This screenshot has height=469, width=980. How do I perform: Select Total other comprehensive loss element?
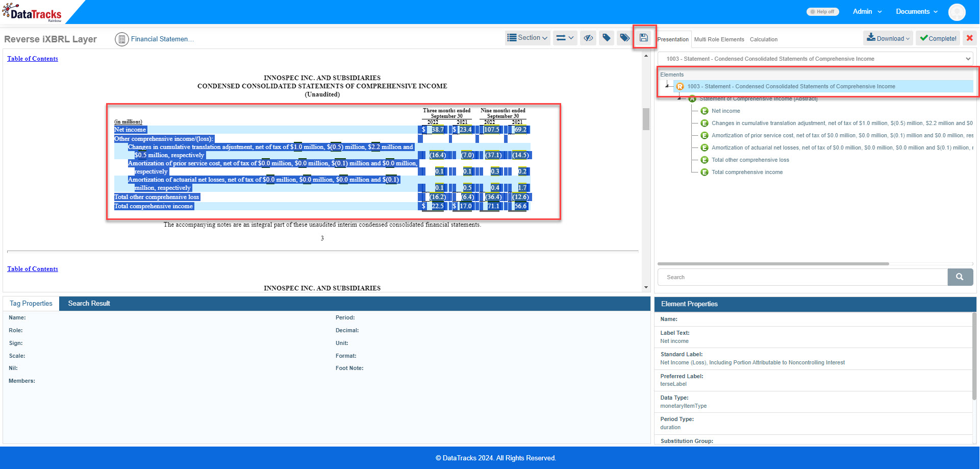[750, 160]
